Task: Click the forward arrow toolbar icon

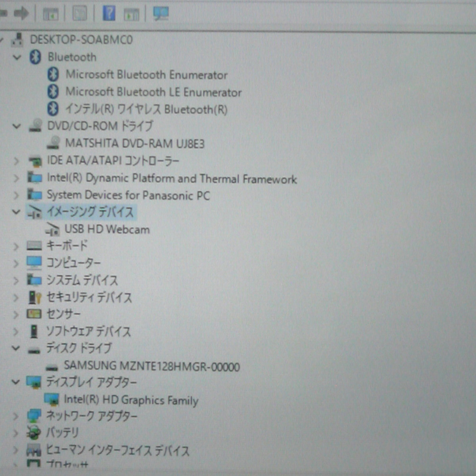Action: pyautogui.click(x=21, y=14)
